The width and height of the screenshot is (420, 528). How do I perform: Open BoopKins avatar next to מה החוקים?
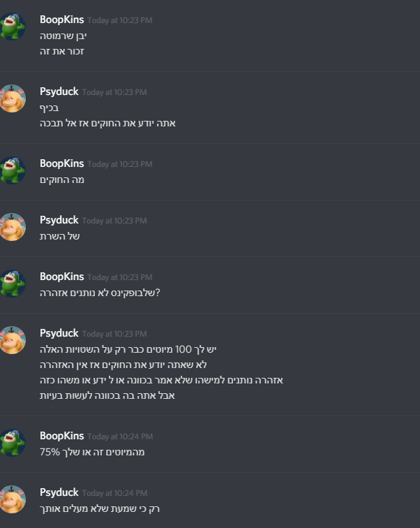13,170
